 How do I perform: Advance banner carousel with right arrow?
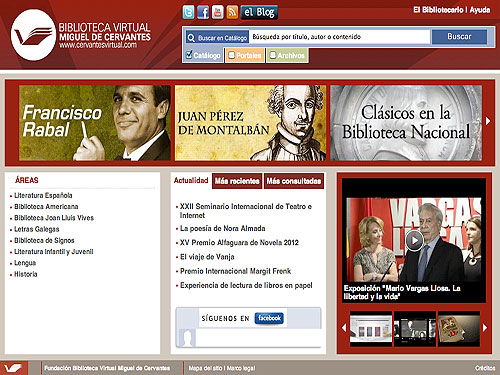coord(488,121)
